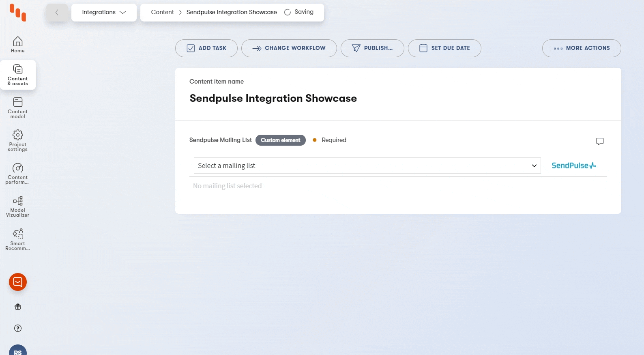Open Smart Recommendations section

(x=18, y=240)
